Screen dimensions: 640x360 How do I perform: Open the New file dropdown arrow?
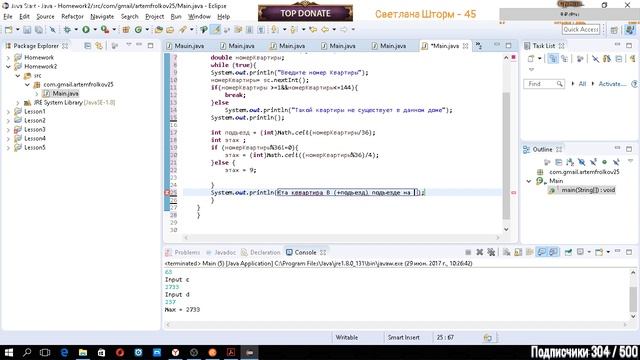[18, 29]
